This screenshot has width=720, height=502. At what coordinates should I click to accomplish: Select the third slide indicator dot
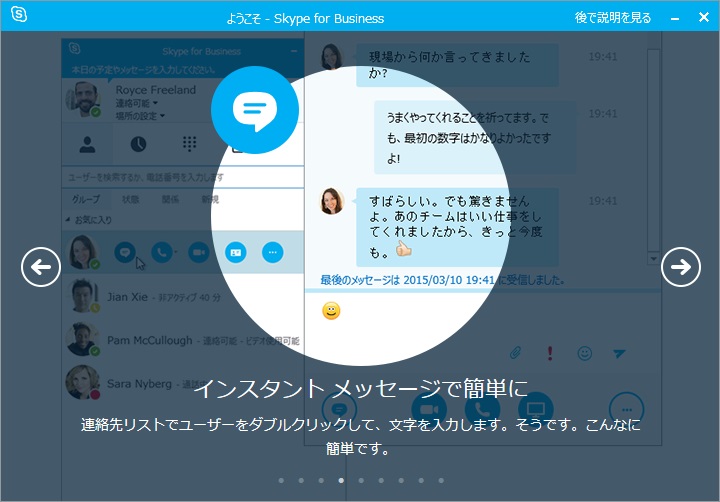tap(321, 480)
